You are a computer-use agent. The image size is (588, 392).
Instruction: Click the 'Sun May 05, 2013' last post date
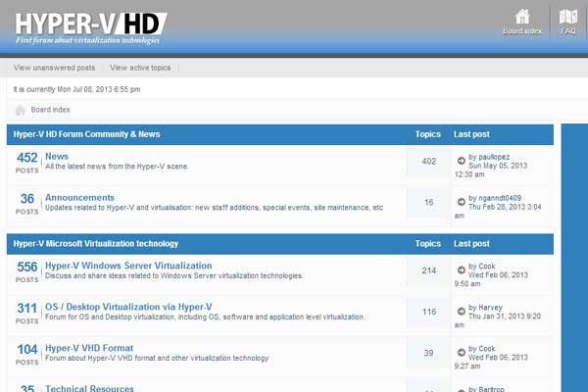498,166
